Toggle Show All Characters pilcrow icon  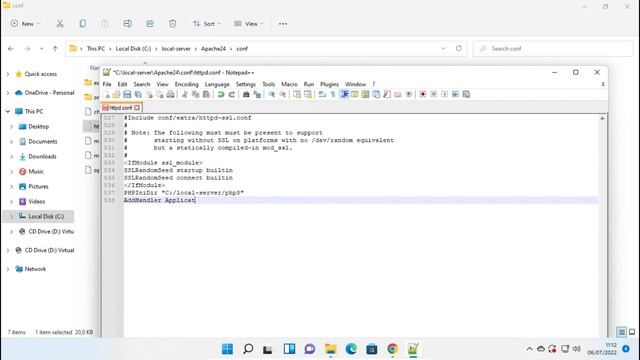[x=333, y=95]
